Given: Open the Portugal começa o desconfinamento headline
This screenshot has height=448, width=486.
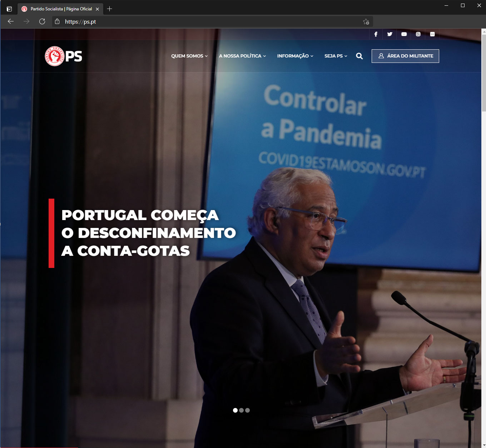Looking at the screenshot, I should pyautogui.click(x=148, y=233).
